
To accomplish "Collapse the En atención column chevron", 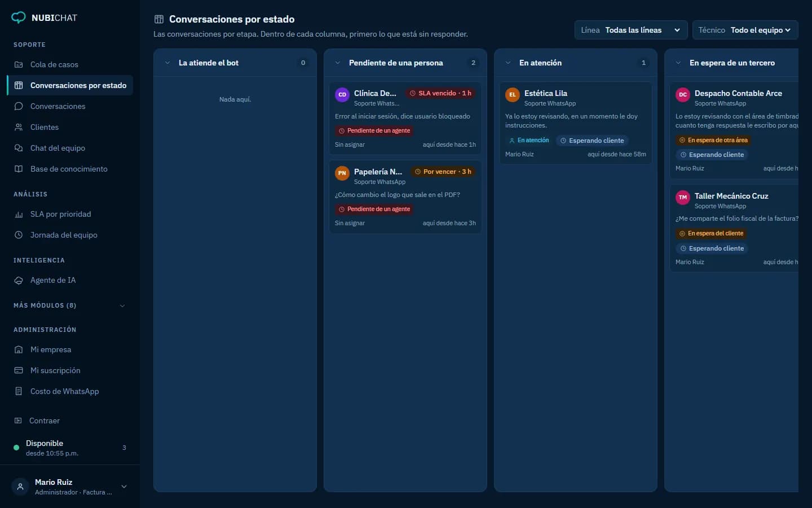I will [x=508, y=63].
